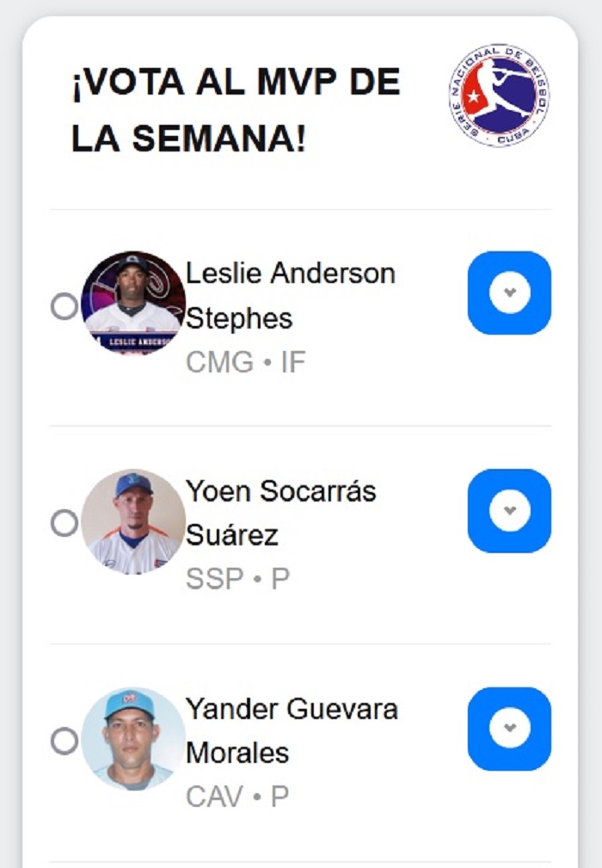Open the dropdown button beside Yander Guevara Morales
Viewport: 602px width, 868px height.
(509, 729)
